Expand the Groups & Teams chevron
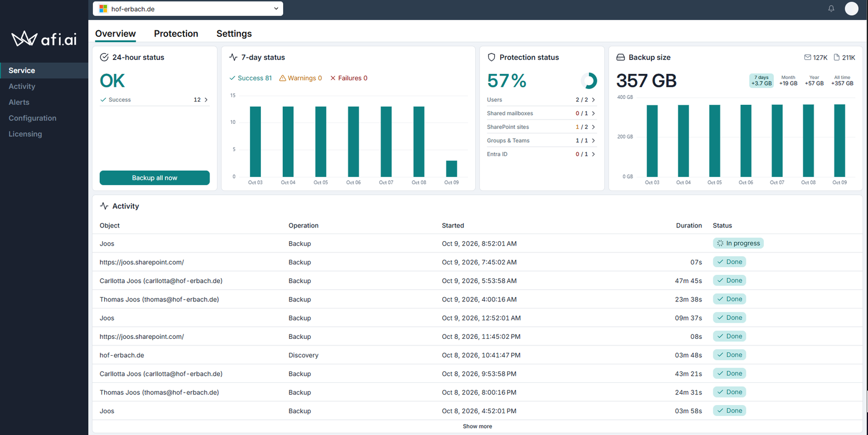868x435 pixels. click(593, 141)
